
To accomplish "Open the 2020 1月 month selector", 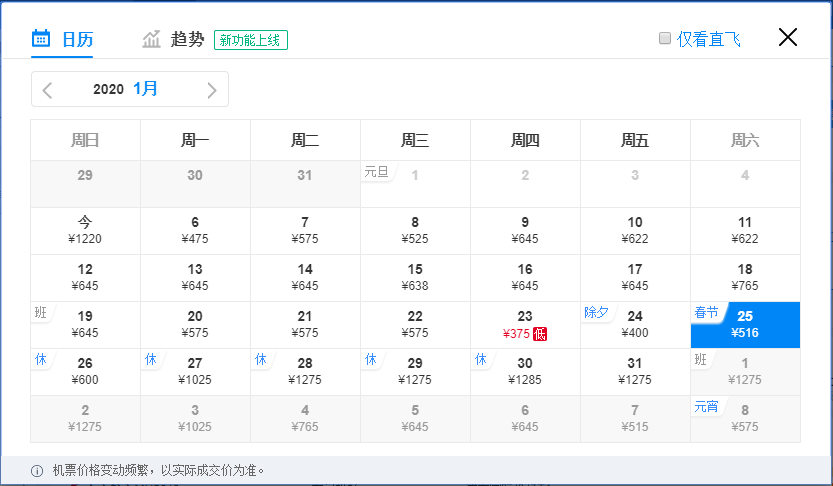I will click(126, 89).
